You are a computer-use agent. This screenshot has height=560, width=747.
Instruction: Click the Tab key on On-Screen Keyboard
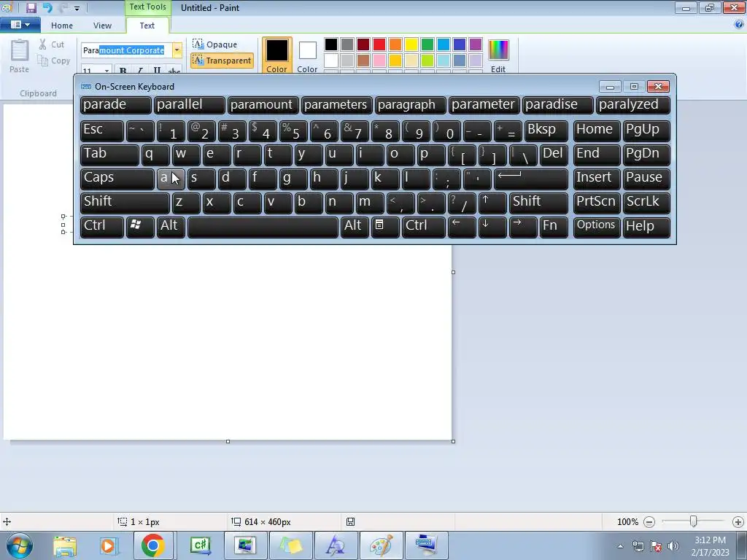(109, 155)
